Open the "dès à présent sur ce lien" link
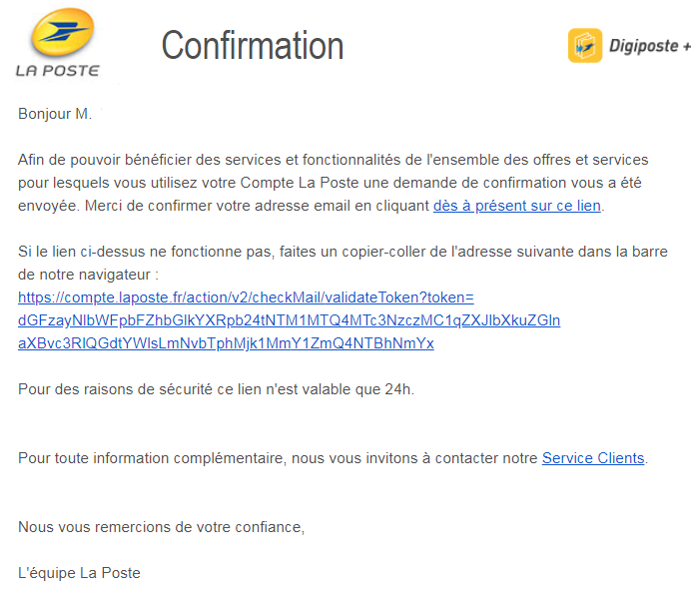This screenshot has height=594, width=700. pyautogui.click(x=517, y=206)
